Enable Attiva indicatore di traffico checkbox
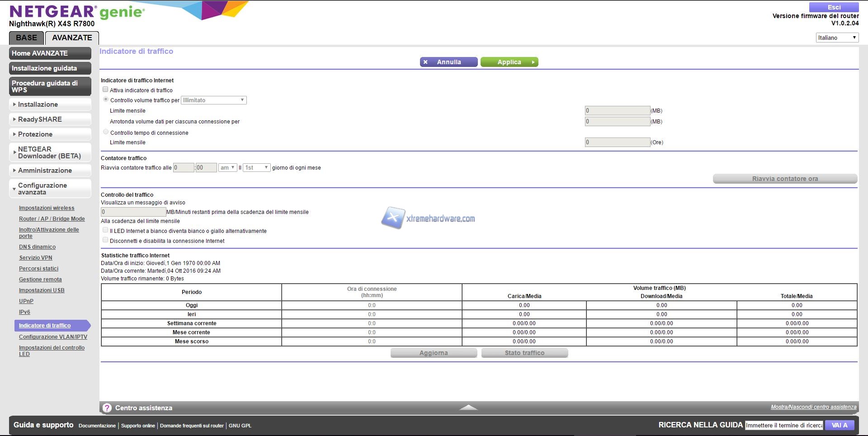Screen dimensions: 868x436 pos(105,90)
